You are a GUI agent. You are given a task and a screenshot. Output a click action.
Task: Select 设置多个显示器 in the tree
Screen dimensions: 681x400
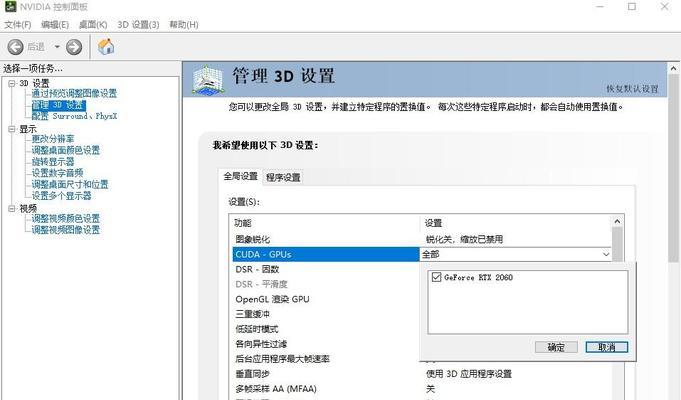62,195
